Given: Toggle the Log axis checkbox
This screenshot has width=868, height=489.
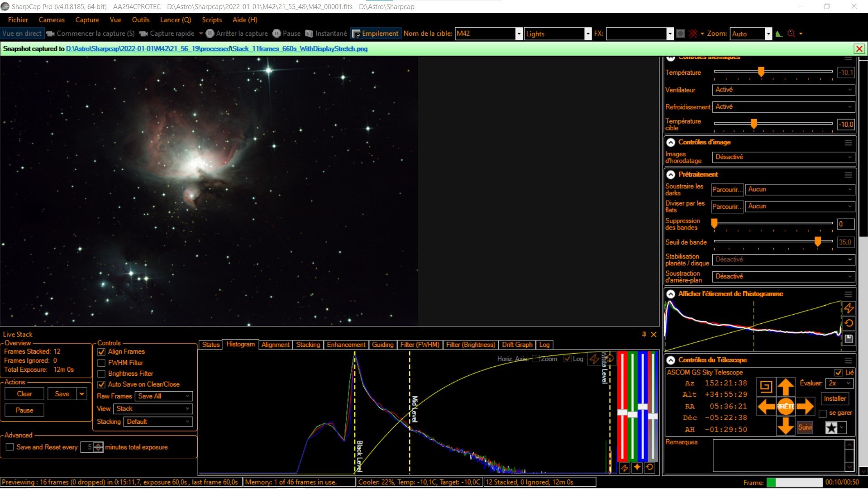Looking at the screenshot, I should click(x=568, y=359).
